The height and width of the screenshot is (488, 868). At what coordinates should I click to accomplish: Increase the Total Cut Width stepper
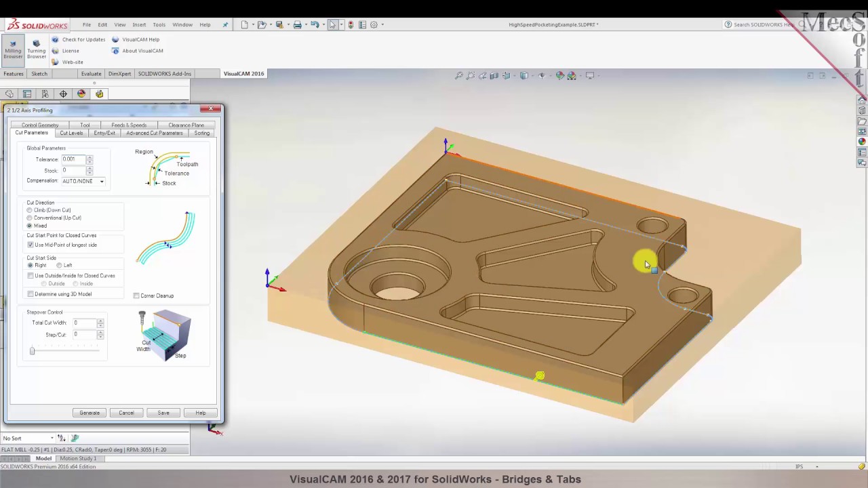click(x=100, y=321)
